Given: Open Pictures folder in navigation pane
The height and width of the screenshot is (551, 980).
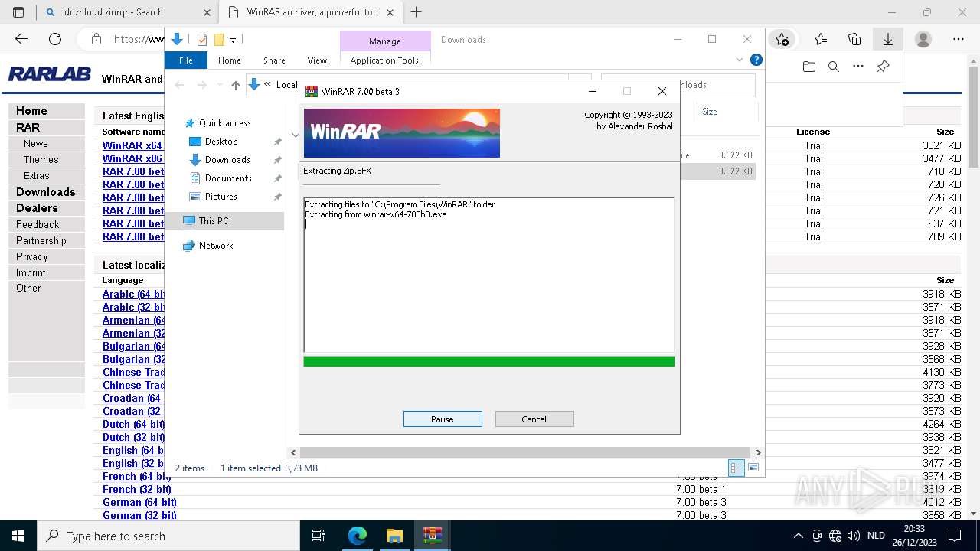Looking at the screenshot, I should (220, 197).
